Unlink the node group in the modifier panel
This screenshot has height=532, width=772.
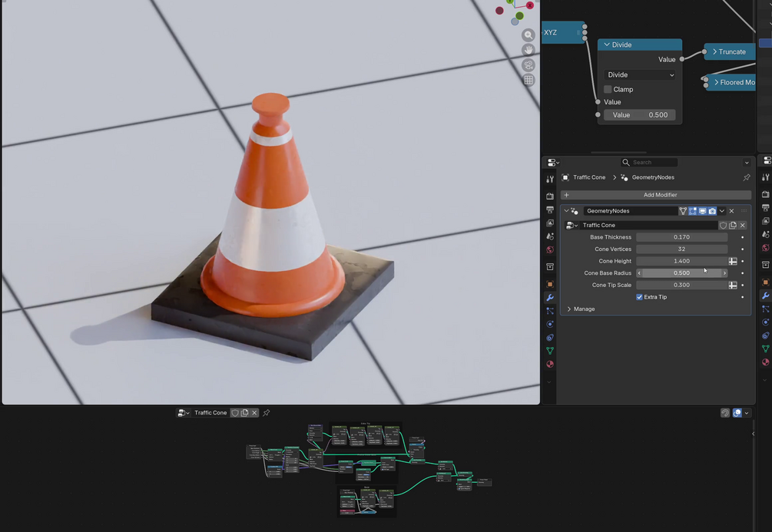(x=743, y=225)
